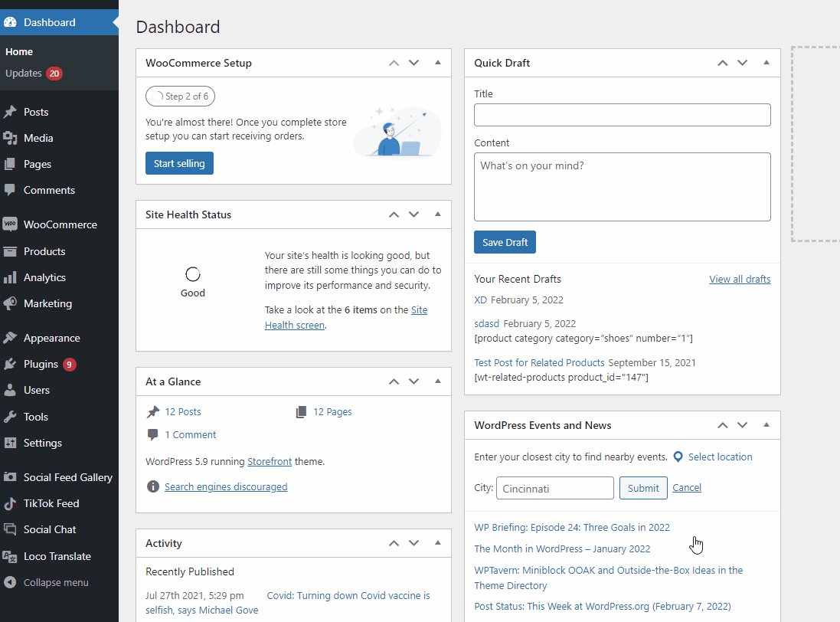Viewport: 840px width, 622px height.
Task: Click the Start selling button
Action: [x=179, y=163]
